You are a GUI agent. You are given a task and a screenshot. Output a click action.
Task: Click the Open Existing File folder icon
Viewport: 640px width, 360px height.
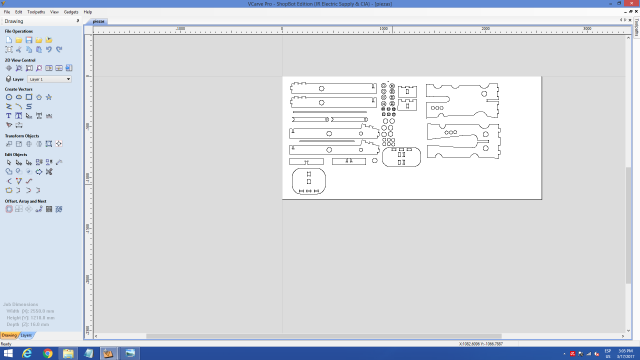pos(19,40)
